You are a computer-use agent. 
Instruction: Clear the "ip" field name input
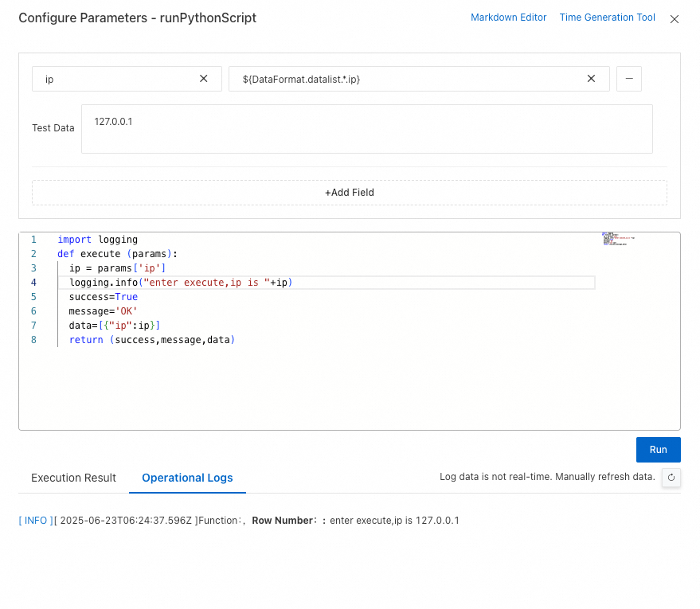(x=204, y=79)
